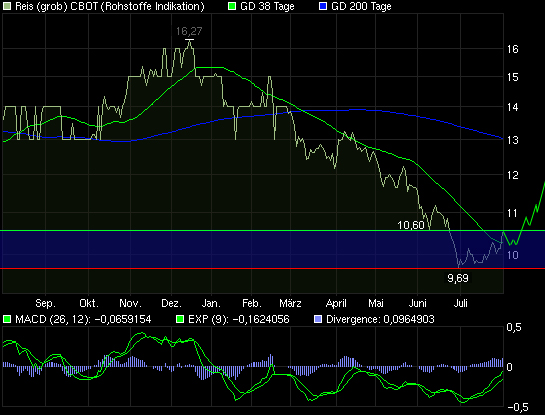
Task: Click the 16 value on price axis
Action: 513,49
